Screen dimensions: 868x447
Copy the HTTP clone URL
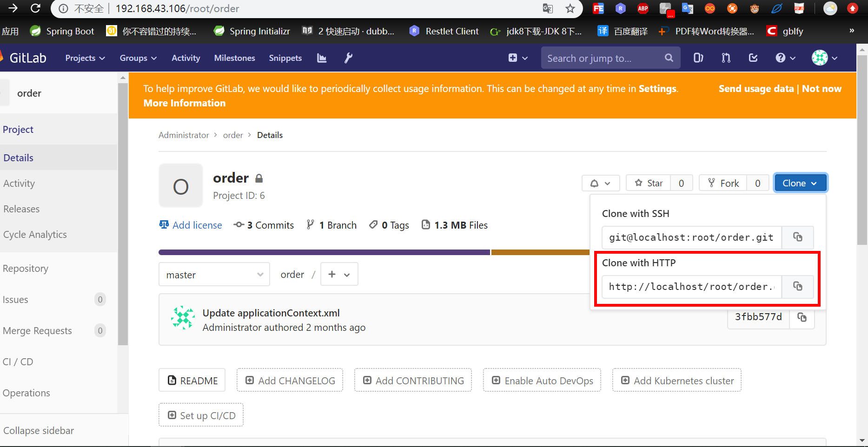[x=798, y=287]
